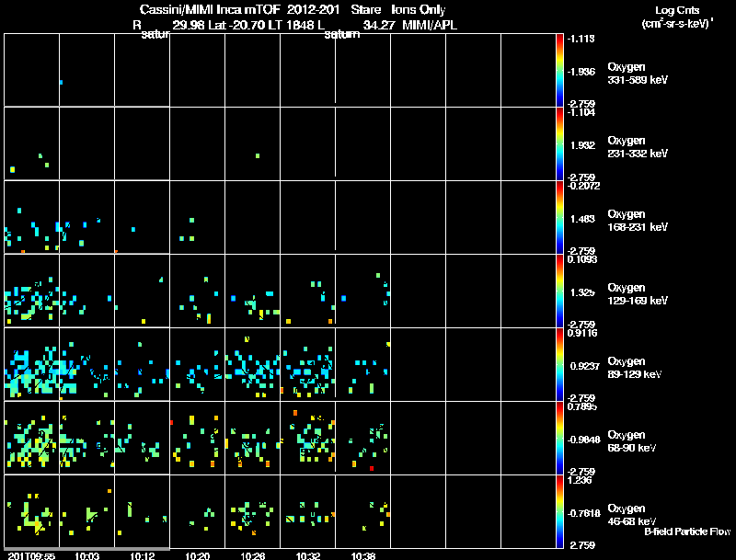Screen dimensions: 736x560
Task: Select the color bar beside Oxygen 331-589 keV
Action: coord(559,70)
